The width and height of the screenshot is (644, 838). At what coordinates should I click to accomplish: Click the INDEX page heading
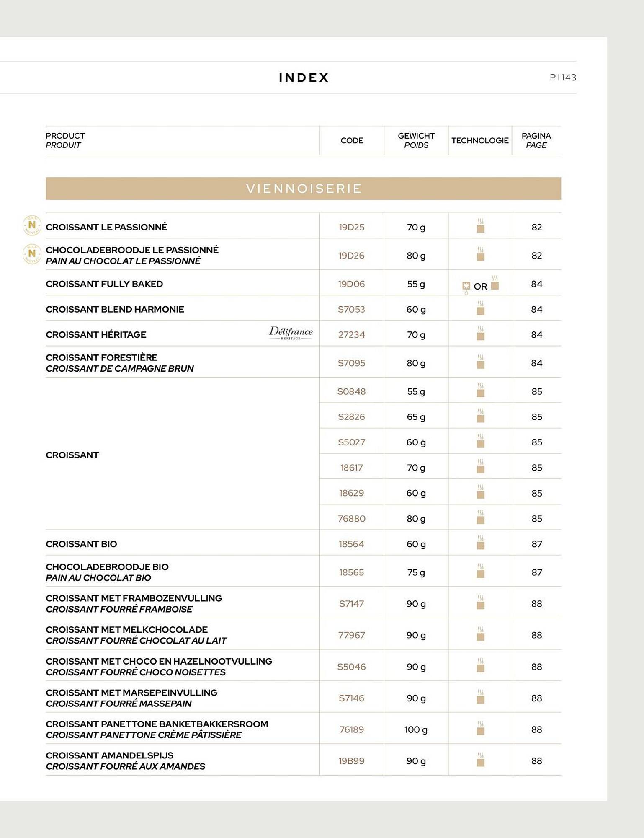[x=304, y=78]
